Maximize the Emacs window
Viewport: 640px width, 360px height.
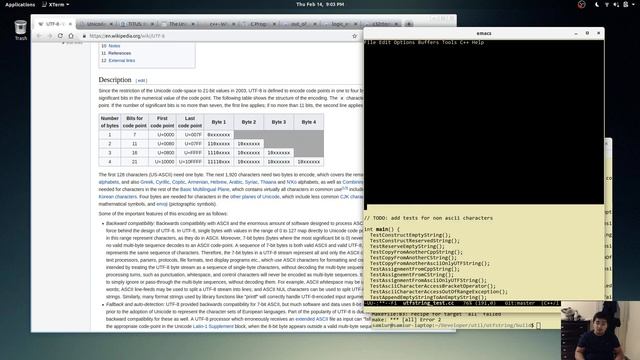[x=587, y=33]
